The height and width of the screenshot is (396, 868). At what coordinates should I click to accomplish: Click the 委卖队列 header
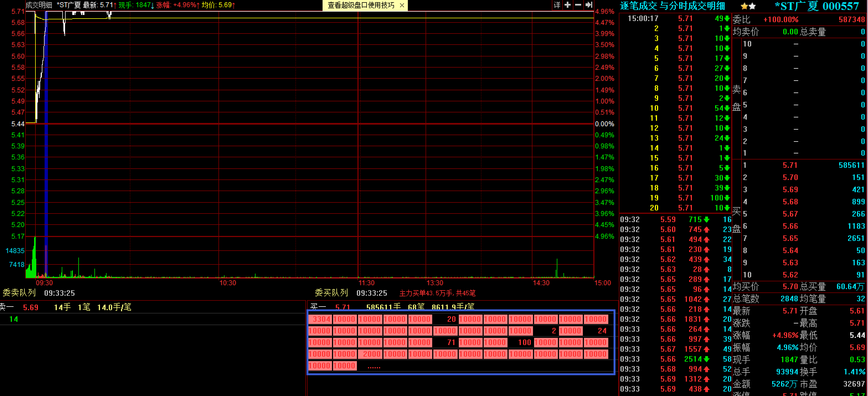[19, 292]
